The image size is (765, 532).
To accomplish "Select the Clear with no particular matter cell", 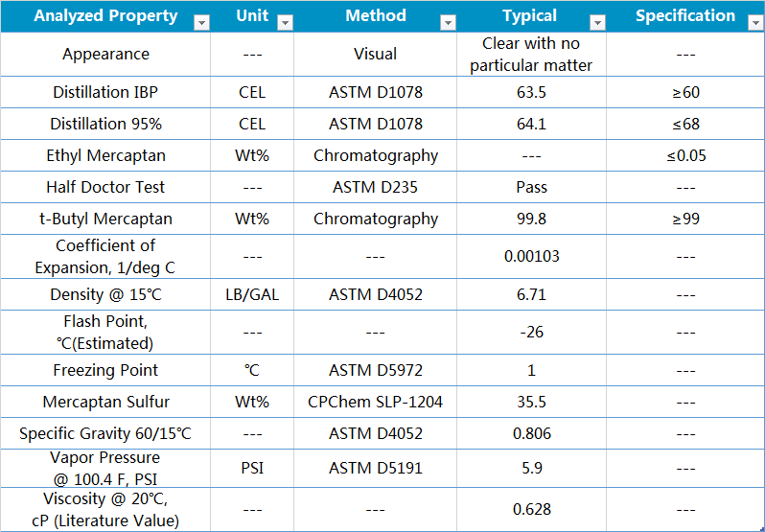I will [531, 55].
